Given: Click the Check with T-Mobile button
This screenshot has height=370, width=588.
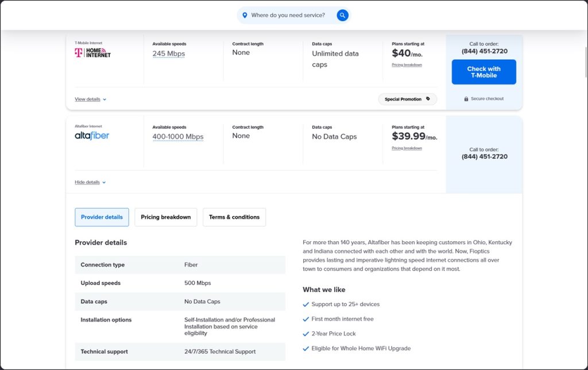Looking at the screenshot, I should [x=483, y=72].
